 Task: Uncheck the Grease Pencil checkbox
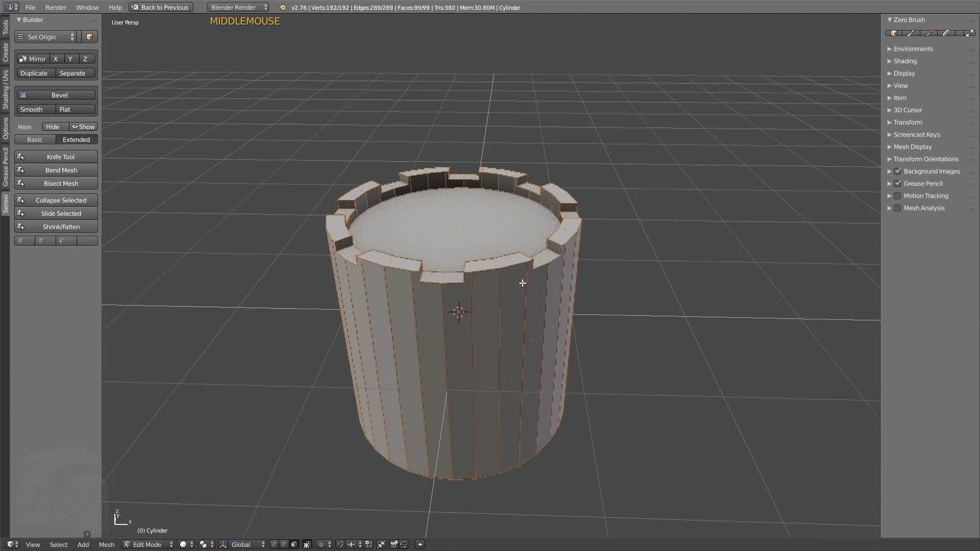click(x=898, y=183)
